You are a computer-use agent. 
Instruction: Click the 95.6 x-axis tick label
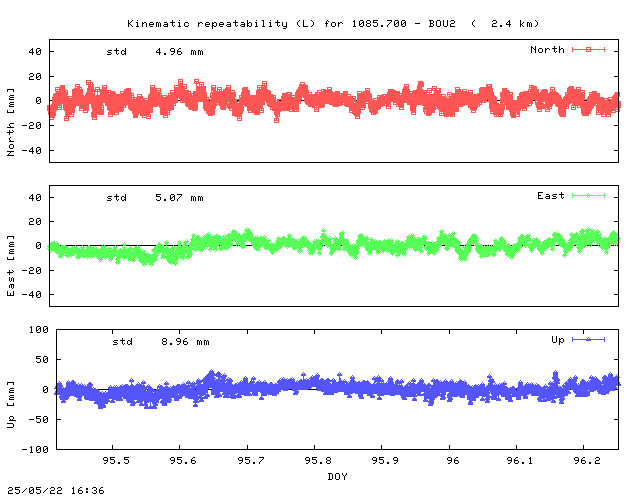(183, 460)
